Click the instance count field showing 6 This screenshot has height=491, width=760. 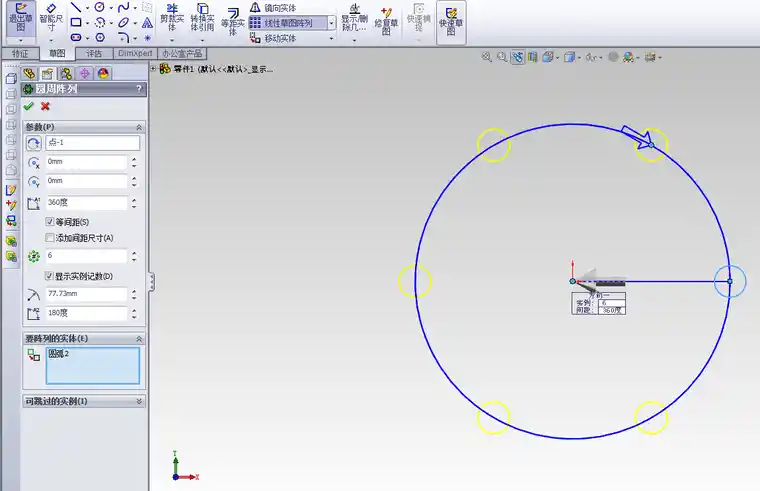86,255
